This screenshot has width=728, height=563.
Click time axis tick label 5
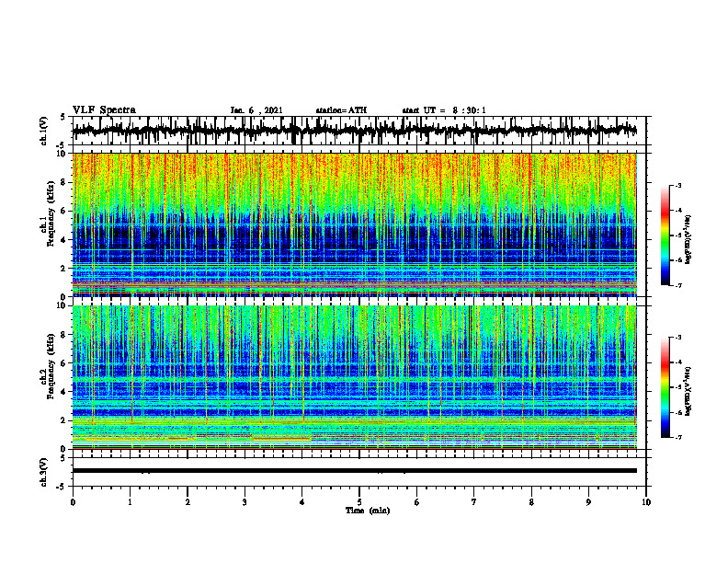pos(359,502)
